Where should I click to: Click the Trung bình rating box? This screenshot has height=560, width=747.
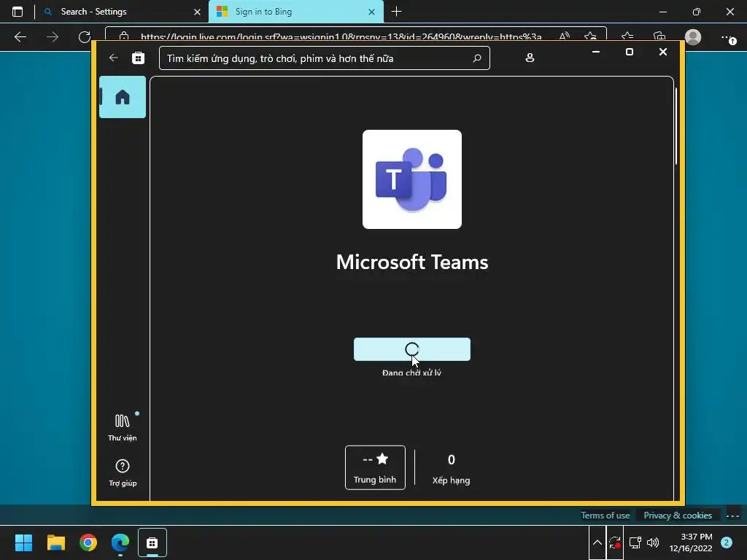point(375,467)
